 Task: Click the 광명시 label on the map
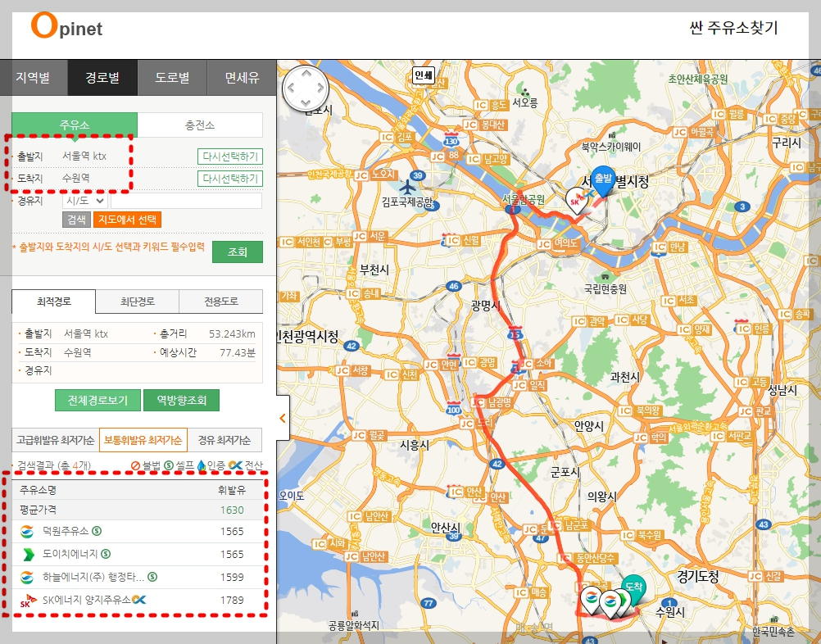click(486, 306)
